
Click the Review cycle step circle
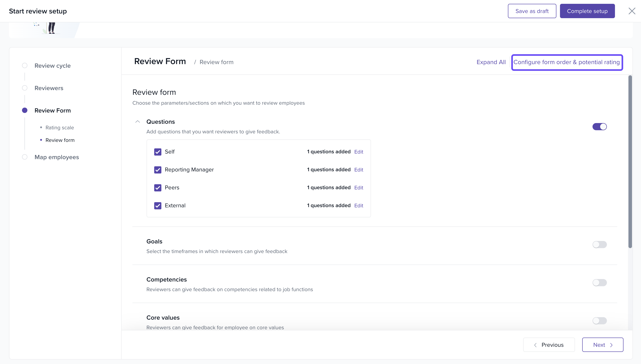point(24,65)
